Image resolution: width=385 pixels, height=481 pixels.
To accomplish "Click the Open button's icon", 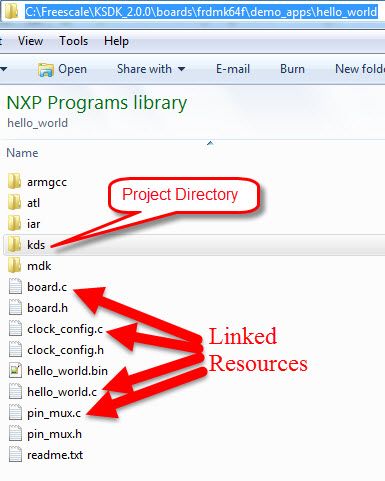I will [x=46, y=70].
